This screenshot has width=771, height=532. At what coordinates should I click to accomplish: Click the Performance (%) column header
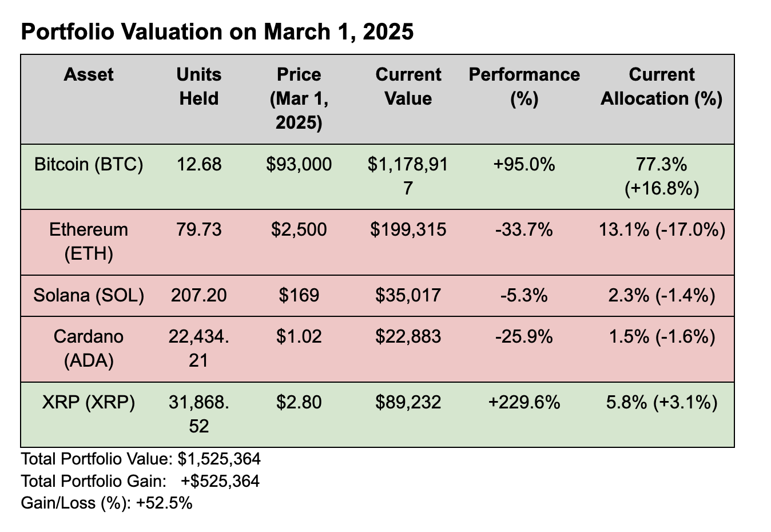coord(524,86)
